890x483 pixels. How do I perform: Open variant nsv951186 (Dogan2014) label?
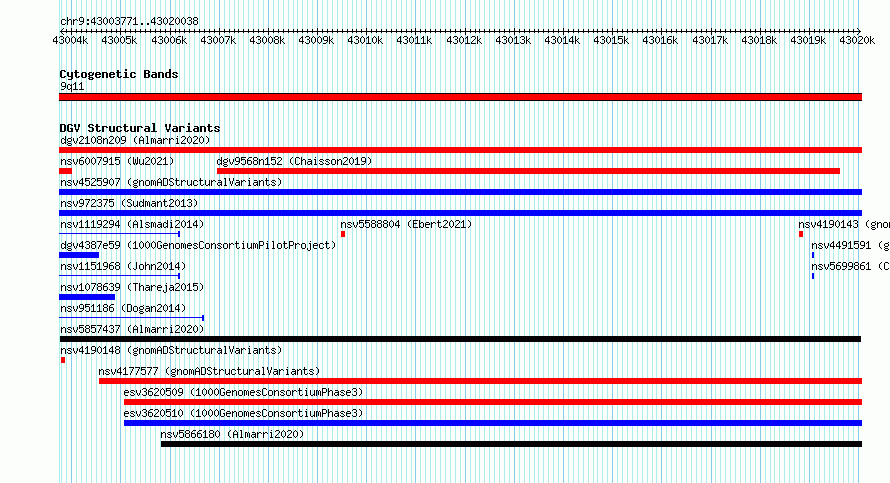(123, 308)
